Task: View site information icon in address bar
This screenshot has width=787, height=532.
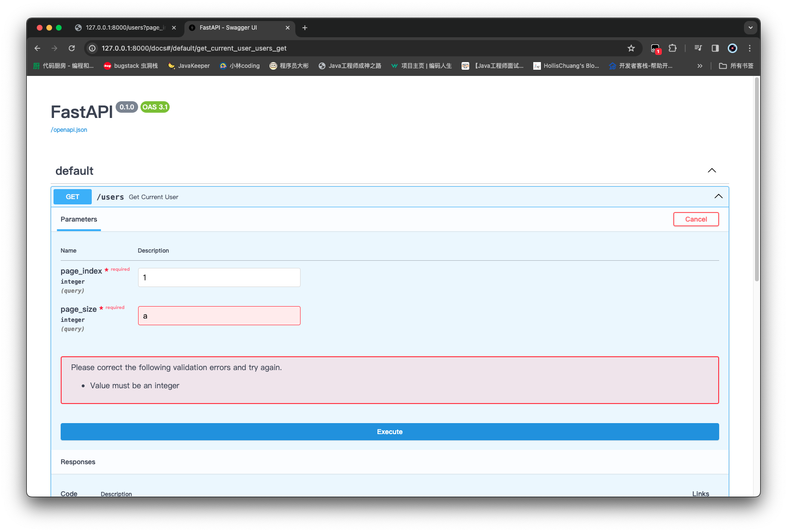Action: coord(93,48)
